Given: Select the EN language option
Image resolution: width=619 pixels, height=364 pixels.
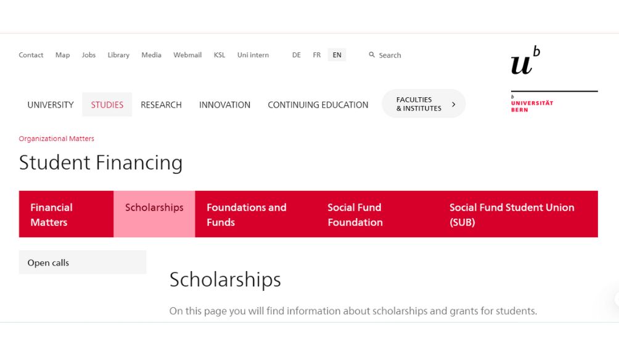Looking at the screenshot, I should (x=337, y=55).
